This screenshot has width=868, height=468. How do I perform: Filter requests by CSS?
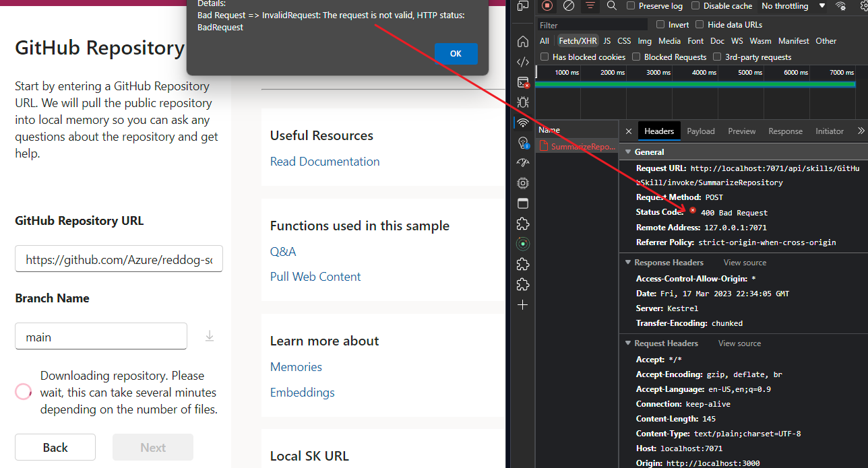tap(624, 41)
